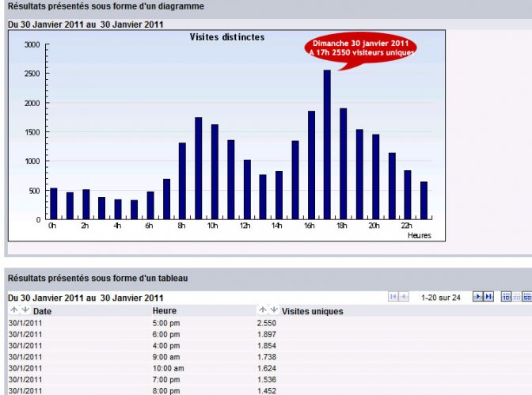Sort Date column descending with down arrow
Viewport: 532px width, 395px height.
point(25,310)
